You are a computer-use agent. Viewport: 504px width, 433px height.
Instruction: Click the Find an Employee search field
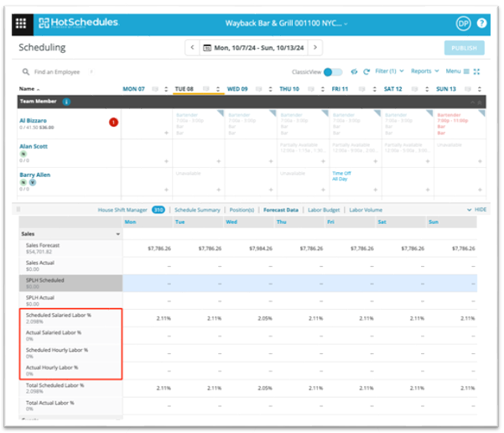pos(64,72)
